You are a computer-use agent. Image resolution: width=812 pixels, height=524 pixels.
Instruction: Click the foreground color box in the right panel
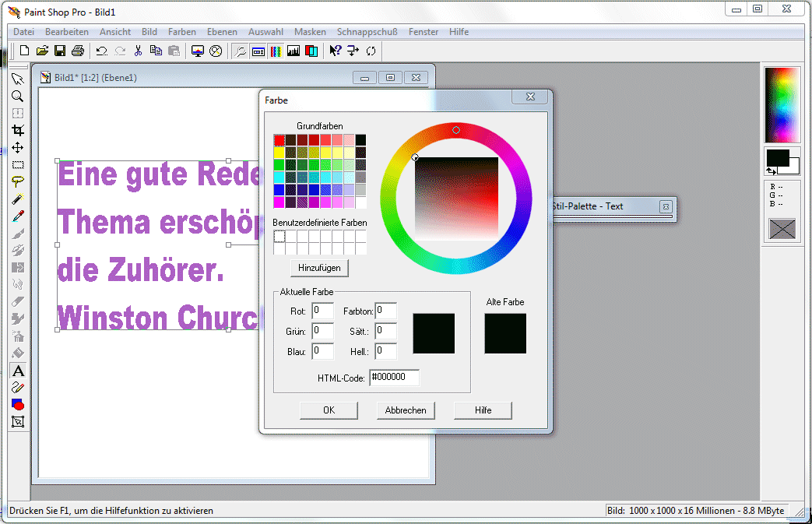coord(778,158)
